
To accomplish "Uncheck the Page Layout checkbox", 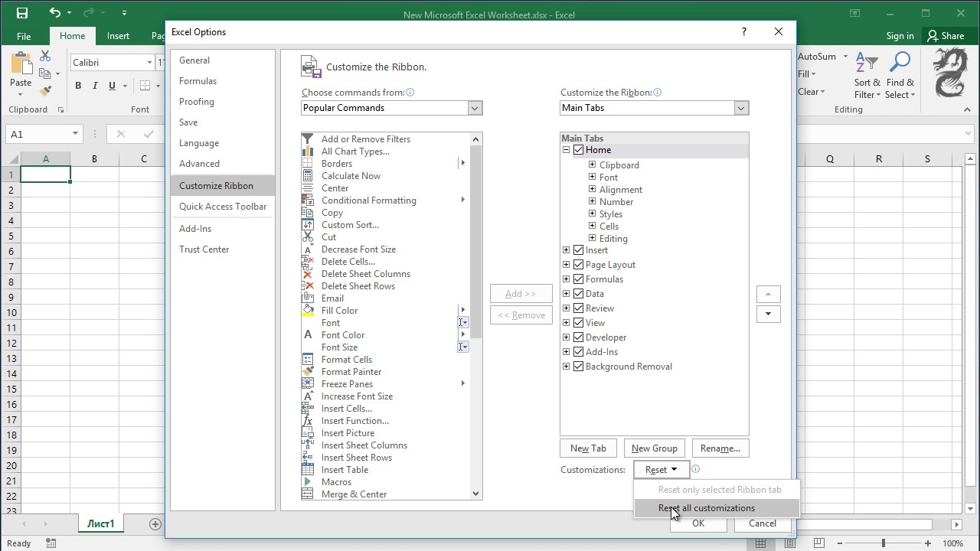I will (578, 265).
